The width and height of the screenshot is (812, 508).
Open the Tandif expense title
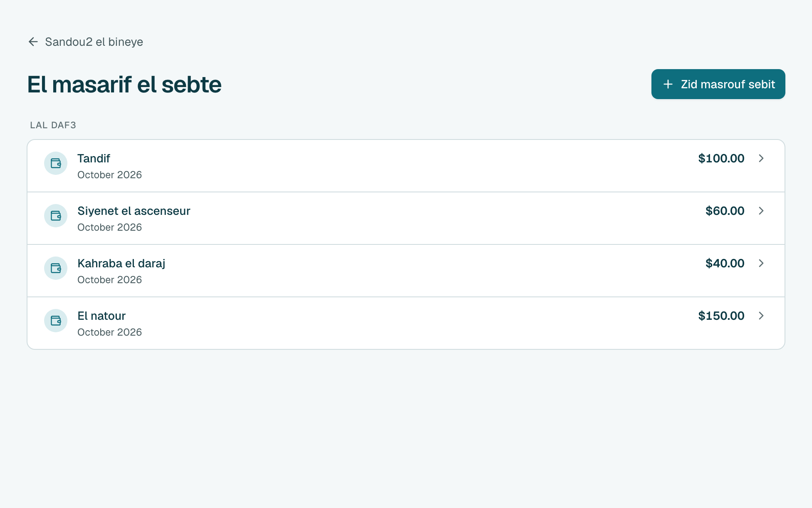94,159
